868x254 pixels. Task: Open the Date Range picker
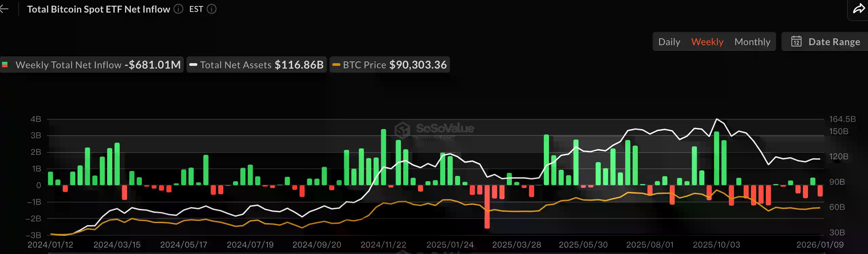825,41
